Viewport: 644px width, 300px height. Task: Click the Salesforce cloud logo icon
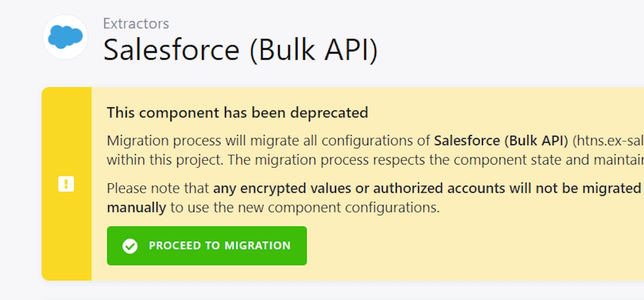(65, 37)
